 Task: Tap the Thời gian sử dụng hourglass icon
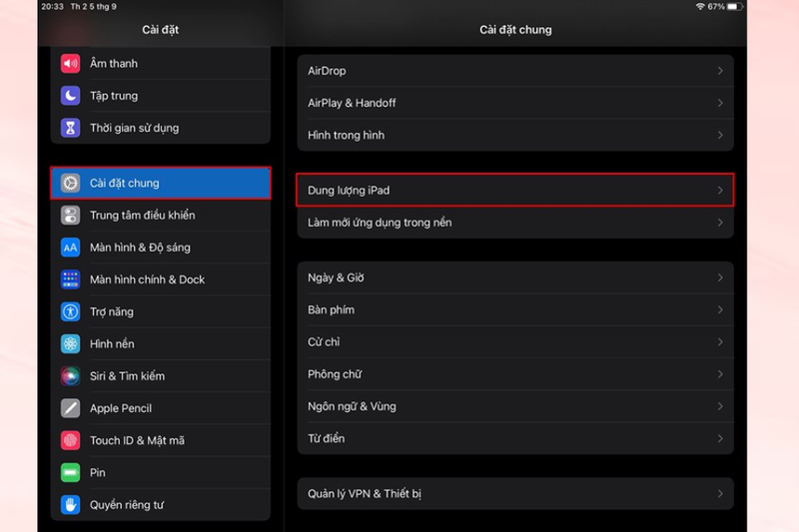[x=70, y=128]
